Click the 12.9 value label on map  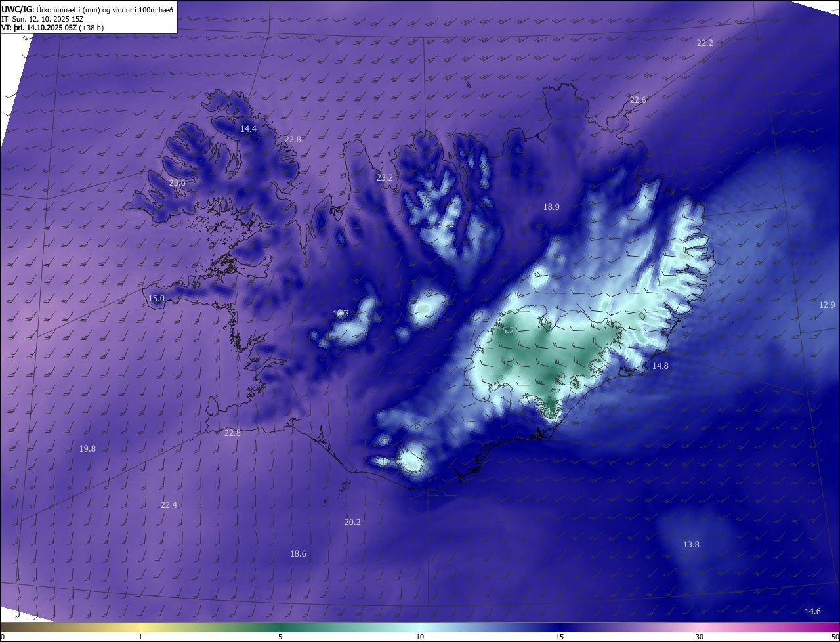(x=827, y=305)
